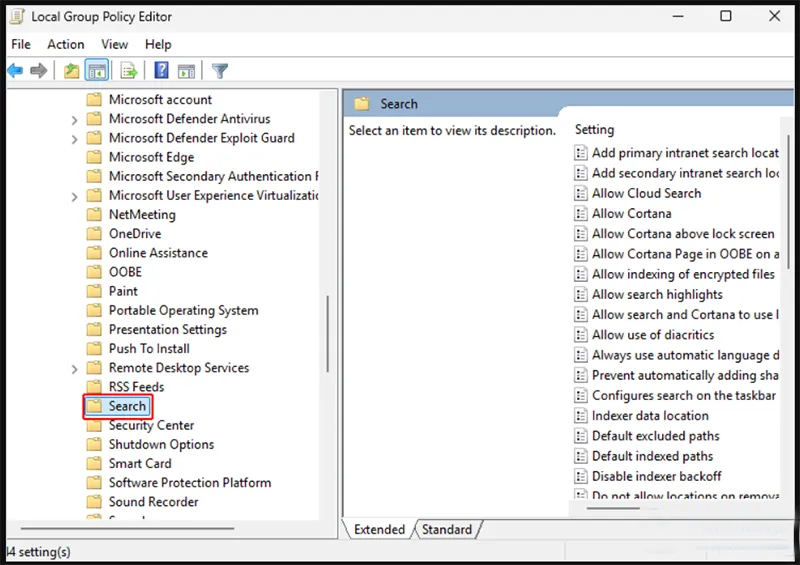Click the Setting column header
The width and height of the screenshot is (800, 565).
click(594, 129)
